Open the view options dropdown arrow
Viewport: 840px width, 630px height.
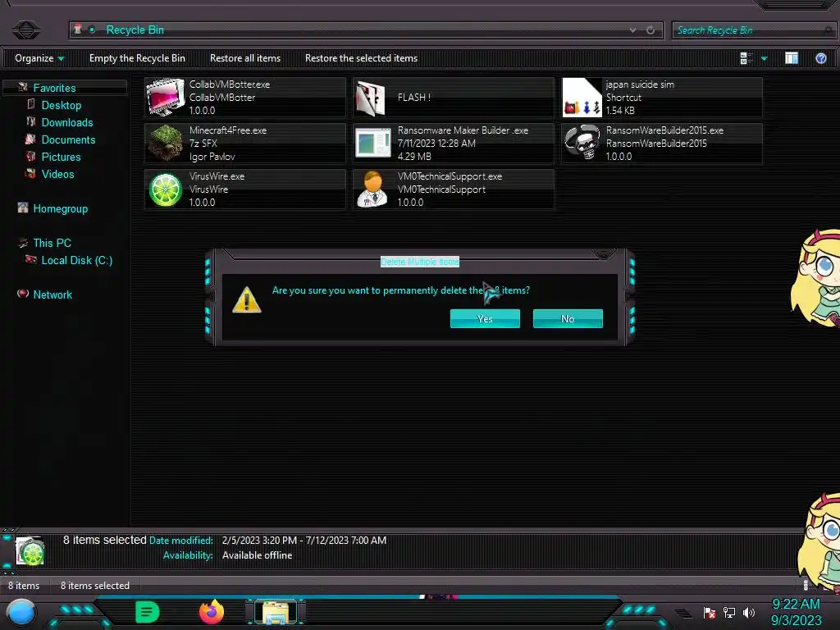[x=764, y=58]
